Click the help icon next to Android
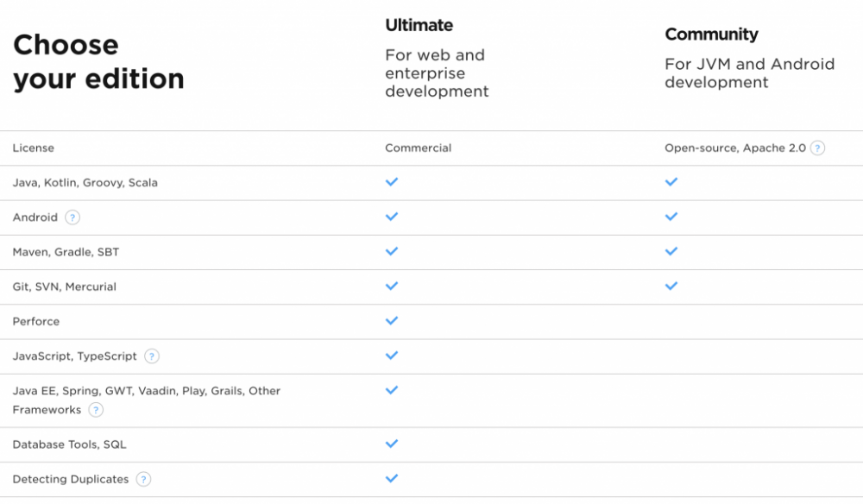This screenshot has width=863, height=504. [72, 217]
